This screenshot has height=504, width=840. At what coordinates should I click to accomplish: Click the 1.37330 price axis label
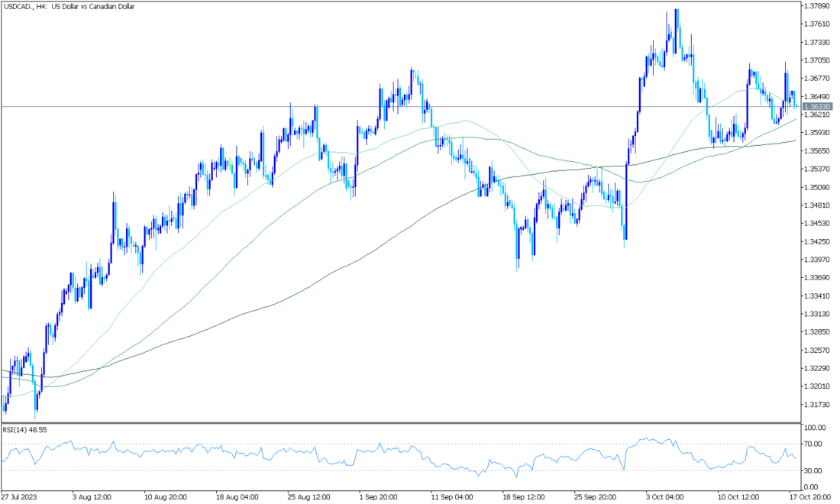point(817,42)
